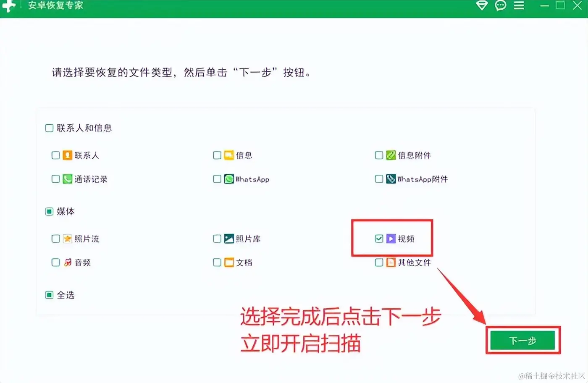Click the green 通话记录 phone icon
Screen dimensions: 588x383
(x=67, y=179)
